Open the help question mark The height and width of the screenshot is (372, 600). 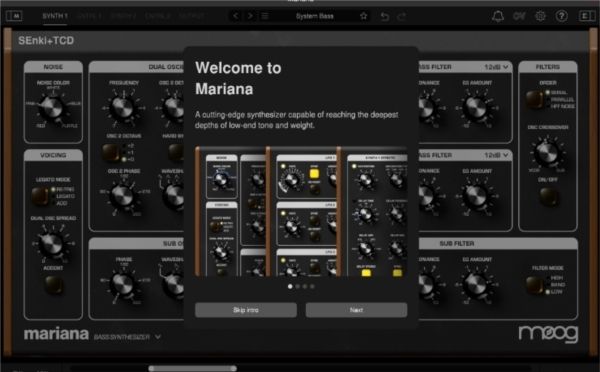tap(561, 16)
